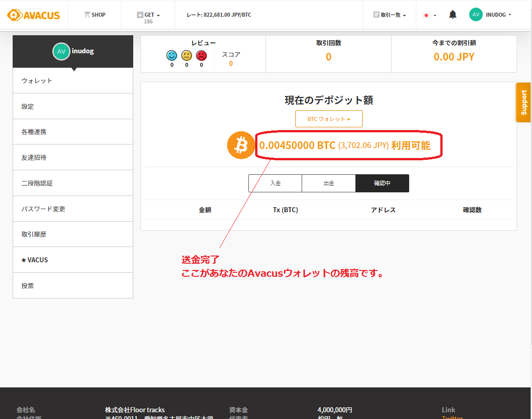532x419 pixels.
Task: Click the inudog avatar in sidebar
Action: tap(61, 51)
